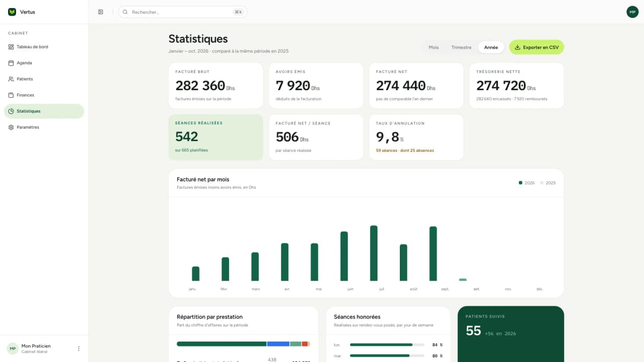Switch period to Mois
The width and height of the screenshot is (644, 362).
434,47
